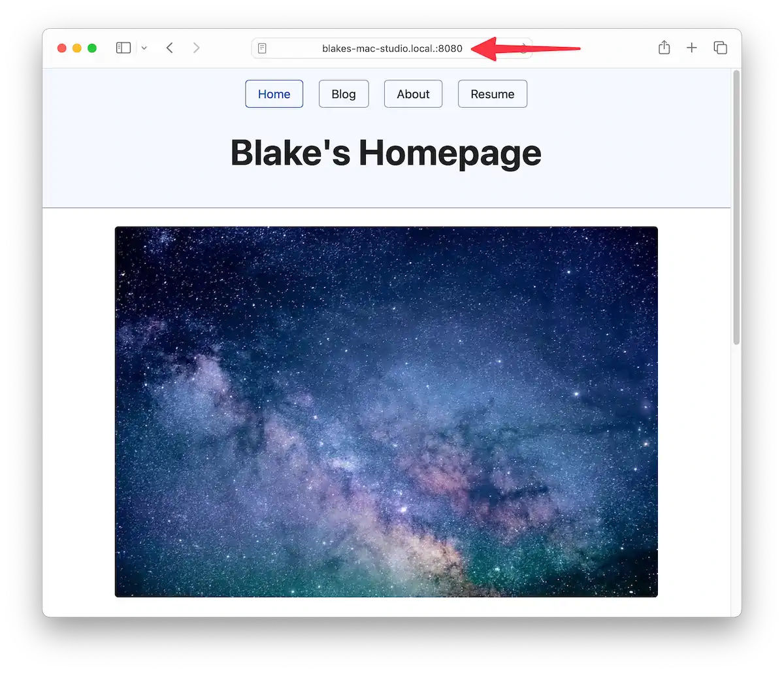Open the About page
Screen dimensions: 784x673
413,93
